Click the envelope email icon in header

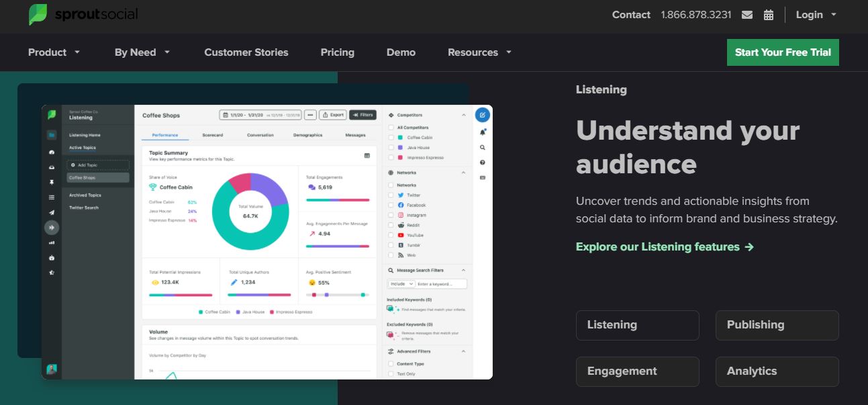[x=747, y=15]
